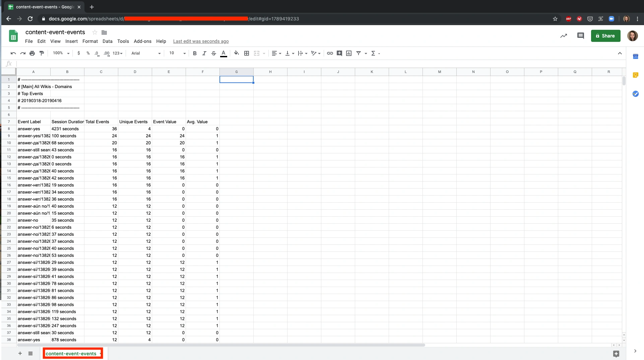Open the Pocket browser extension
644x360 pixels.
click(590, 19)
